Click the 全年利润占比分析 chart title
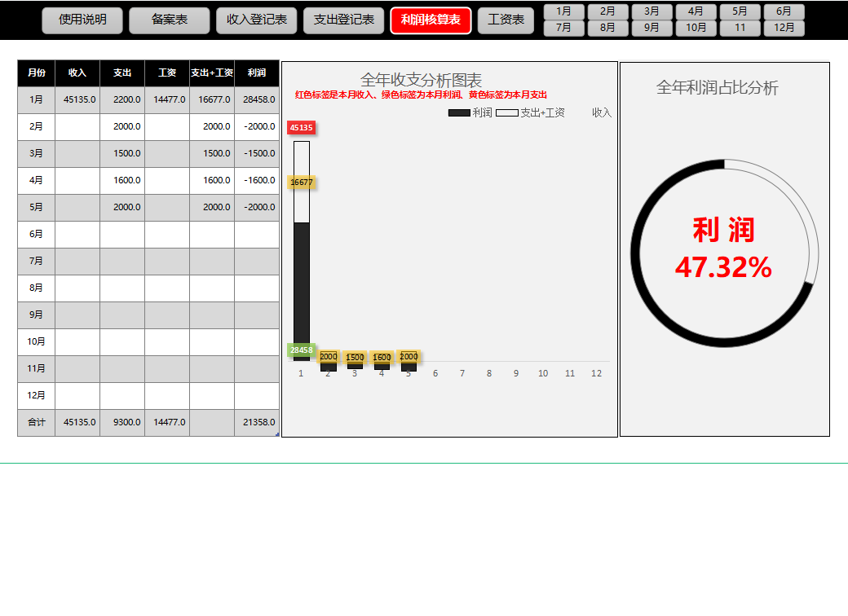 click(717, 87)
